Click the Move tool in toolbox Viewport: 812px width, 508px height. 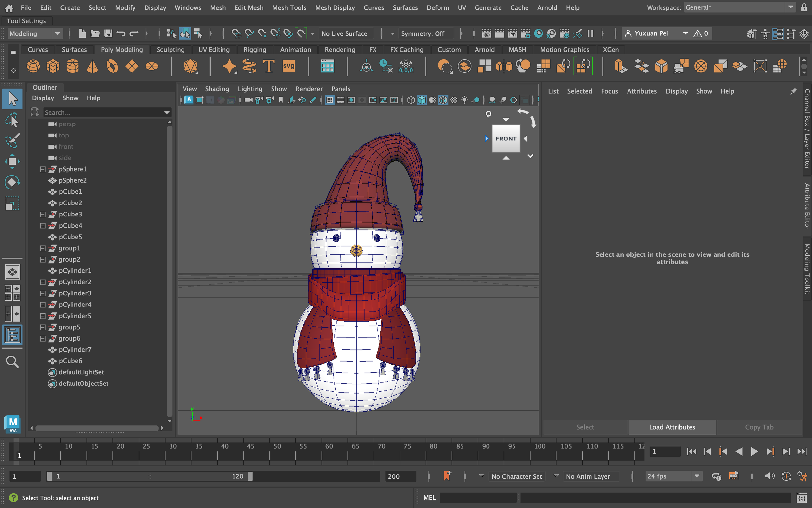pos(12,162)
